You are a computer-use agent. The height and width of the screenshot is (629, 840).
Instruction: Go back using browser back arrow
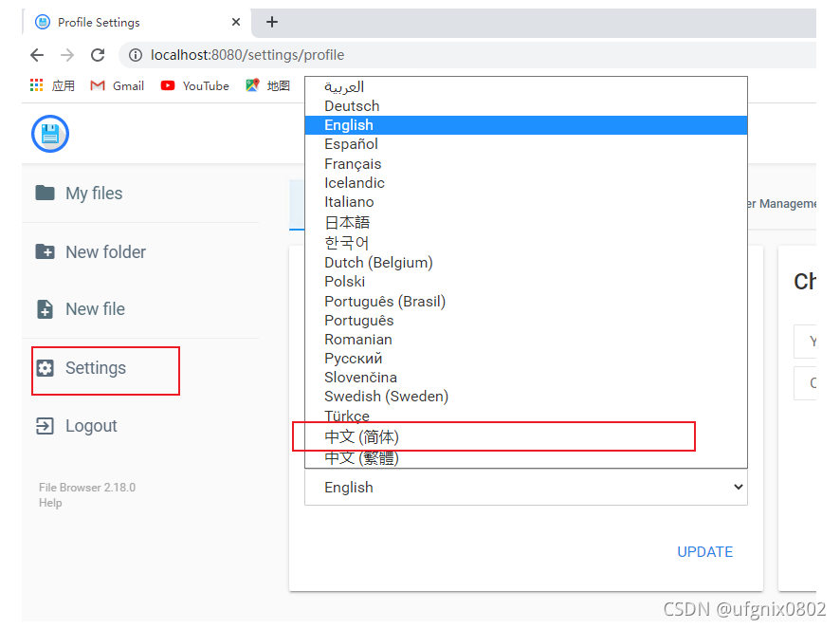tap(37, 55)
